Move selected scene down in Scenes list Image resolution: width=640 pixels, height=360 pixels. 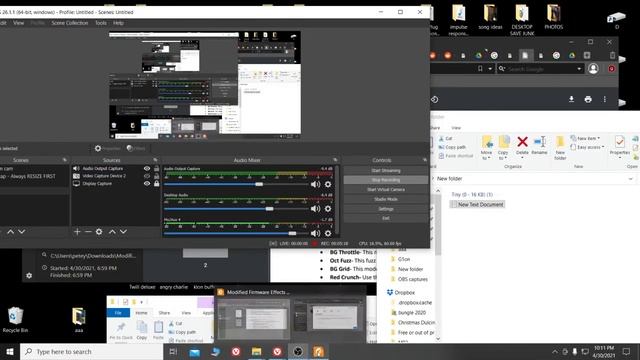point(22,231)
